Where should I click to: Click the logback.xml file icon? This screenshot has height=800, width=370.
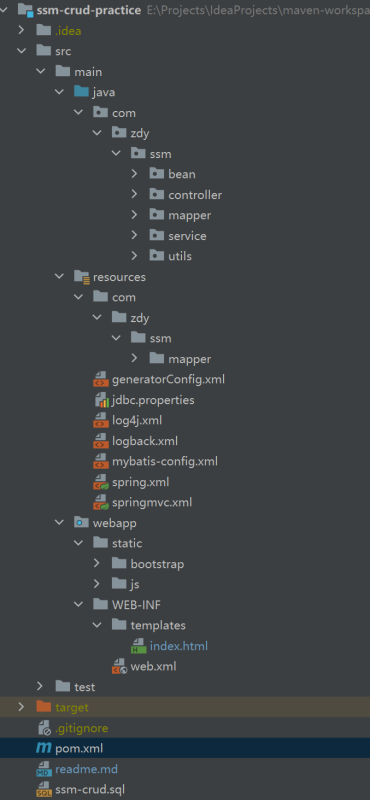coord(101,441)
